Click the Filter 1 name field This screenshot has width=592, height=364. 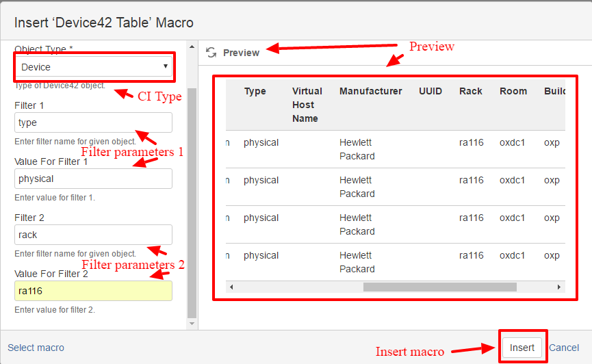[x=93, y=122]
